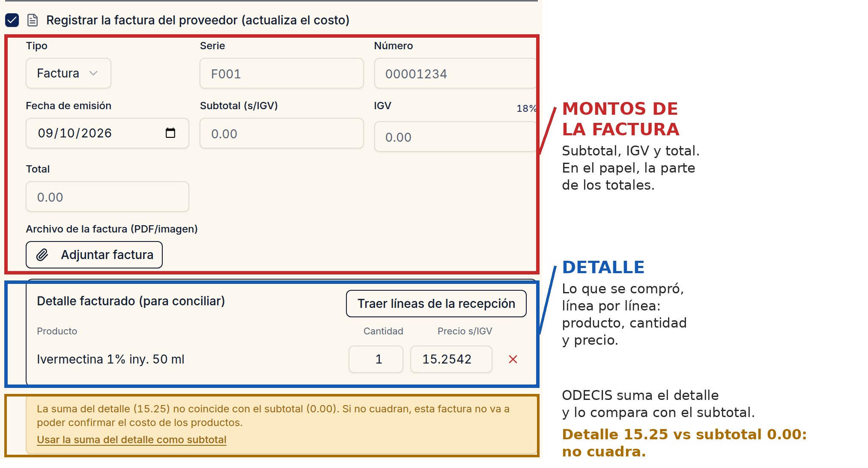
Task: Click the IGV amount input
Action: [x=455, y=137]
